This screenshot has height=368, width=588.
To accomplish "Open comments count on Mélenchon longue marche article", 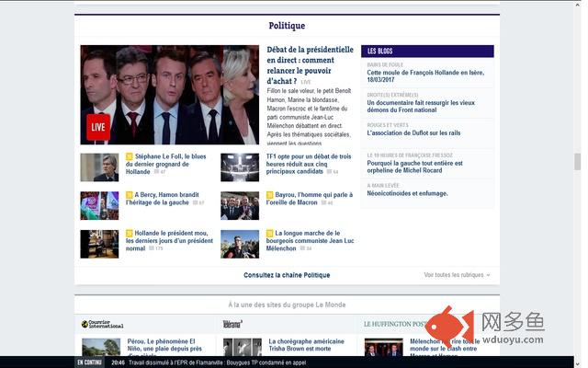I will pyautogui.click(x=306, y=248).
